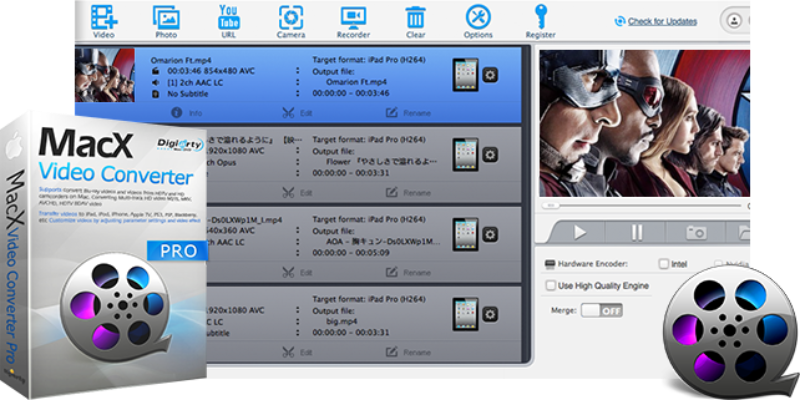Expand audio track selector for 2ch AAC LC
The width and height of the screenshot is (800, 400).
298,82
